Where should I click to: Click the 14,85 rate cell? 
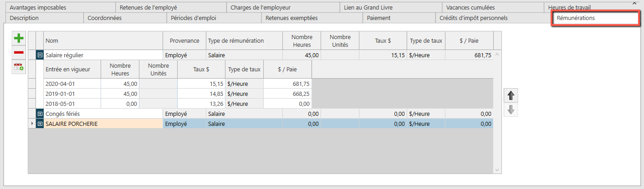point(201,94)
